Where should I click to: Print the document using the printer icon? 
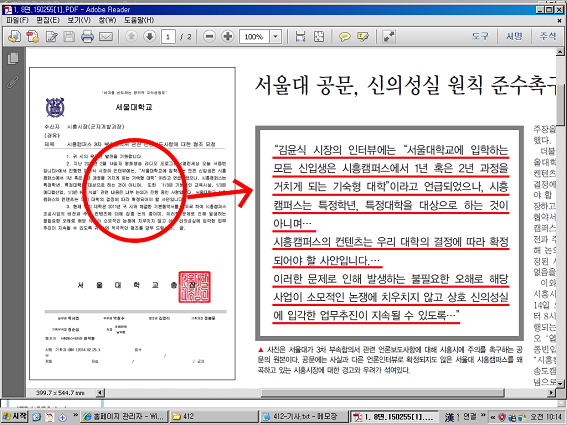(x=87, y=37)
